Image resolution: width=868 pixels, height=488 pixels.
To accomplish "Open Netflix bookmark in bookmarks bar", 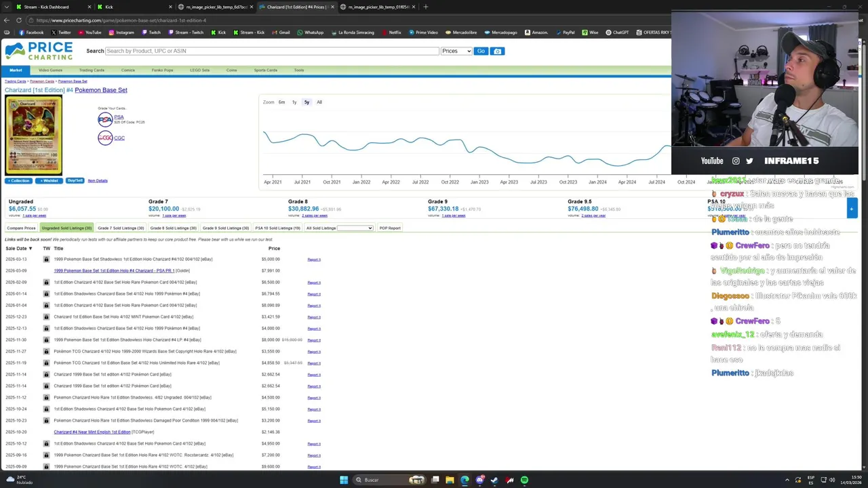I will 392,33.
